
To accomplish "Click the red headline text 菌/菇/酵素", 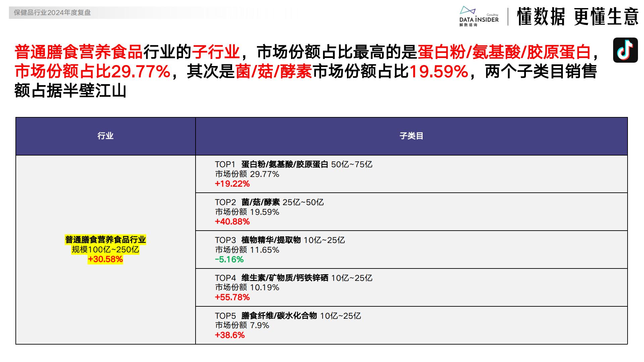I will click(274, 71).
